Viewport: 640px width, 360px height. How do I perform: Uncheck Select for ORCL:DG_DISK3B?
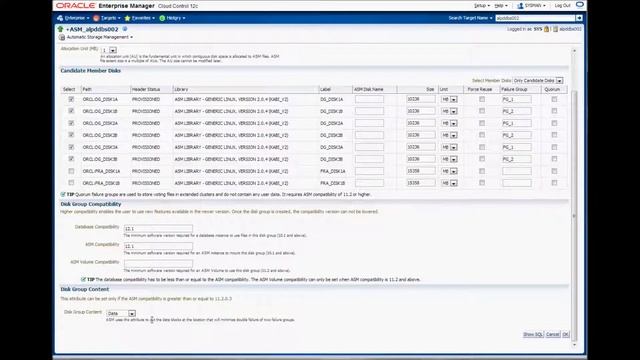[71, 159]
